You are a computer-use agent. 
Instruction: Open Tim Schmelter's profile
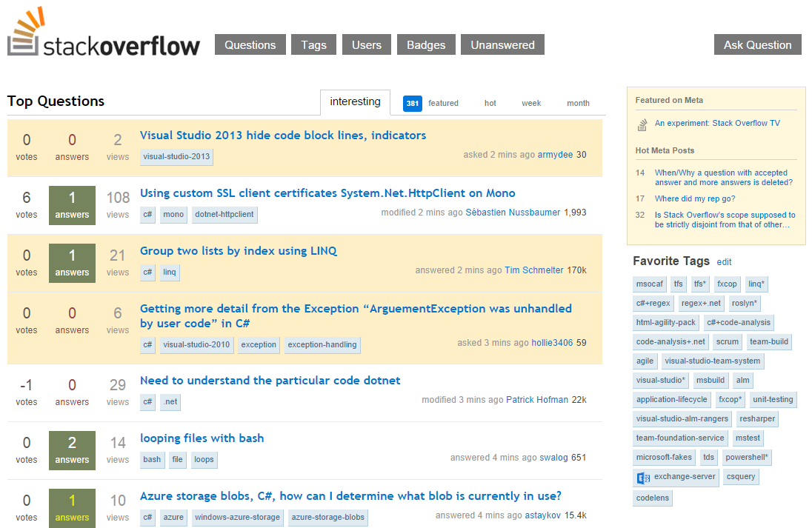tap(534, 270)
